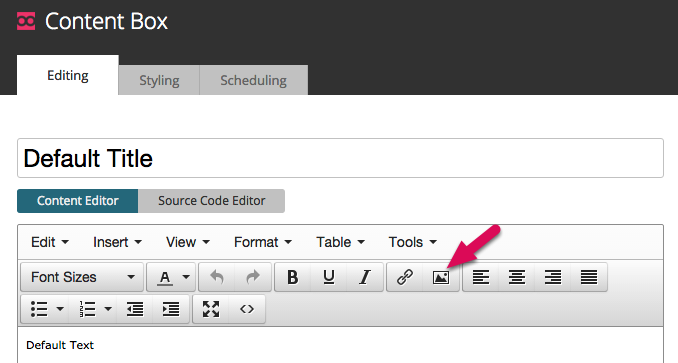Viewport: 678px width, 363px height.
Task: Click into the Default Text editing area
Action: (340, 345)
